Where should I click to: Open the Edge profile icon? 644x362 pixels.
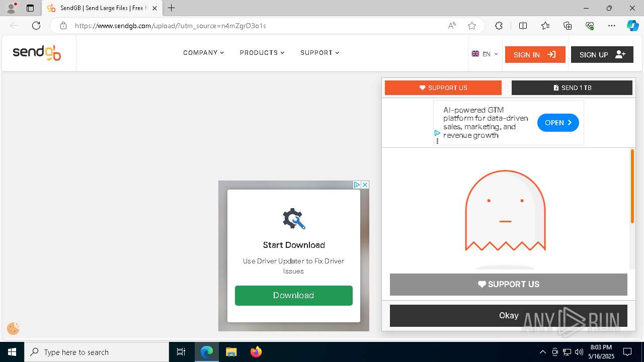click(x=11, y=8)
